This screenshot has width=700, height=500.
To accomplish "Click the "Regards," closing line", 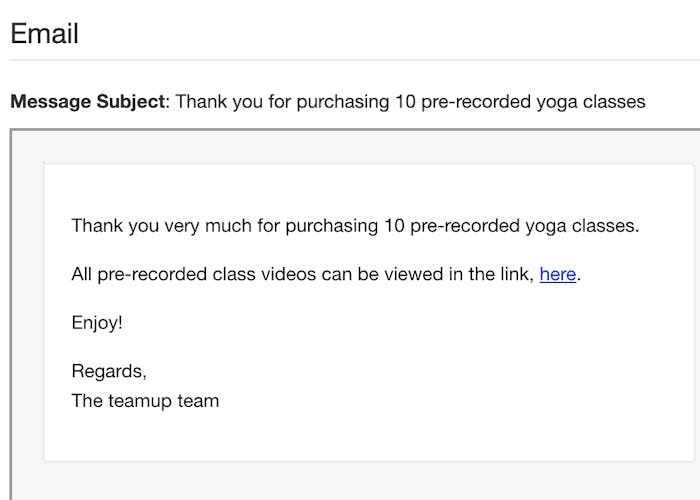I will pyautogui.click(x=109, y=371).
